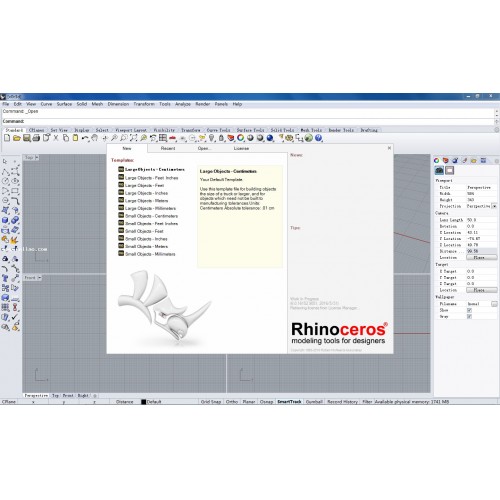The width and height of the screenshot is (500, 500).
Task: Click the camera icon in properties panel
Action: point(439,170)
